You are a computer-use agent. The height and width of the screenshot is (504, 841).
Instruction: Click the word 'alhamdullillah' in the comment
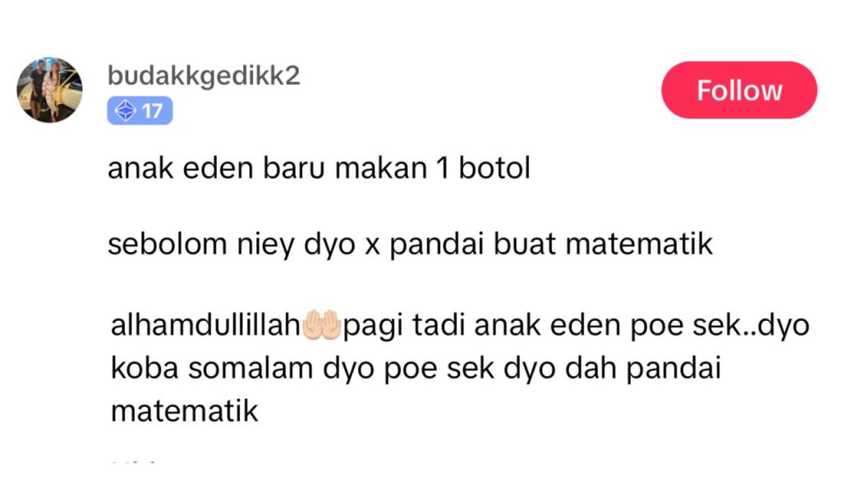[x=205, y=325]
